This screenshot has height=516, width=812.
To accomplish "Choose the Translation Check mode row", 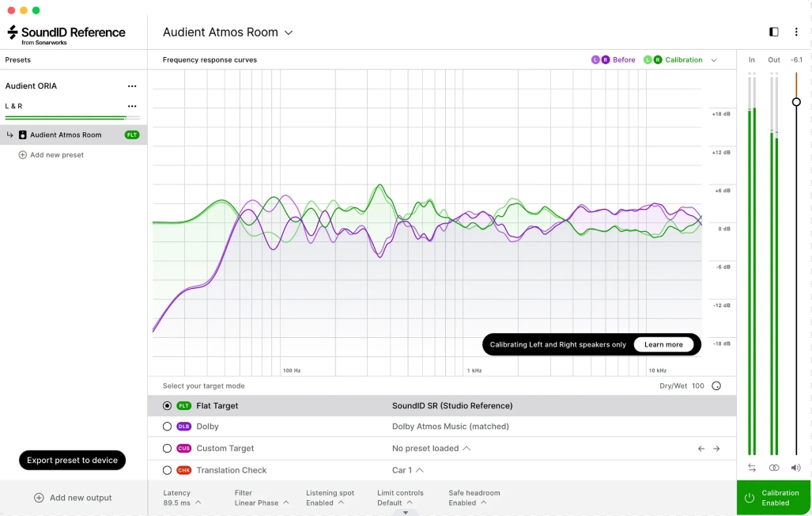I will tap(442, 470).
